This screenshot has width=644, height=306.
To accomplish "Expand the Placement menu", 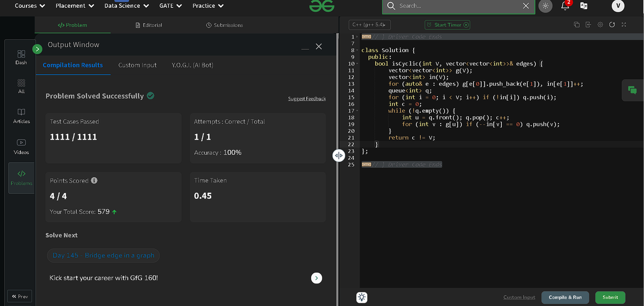I will (x=75, y=6).
